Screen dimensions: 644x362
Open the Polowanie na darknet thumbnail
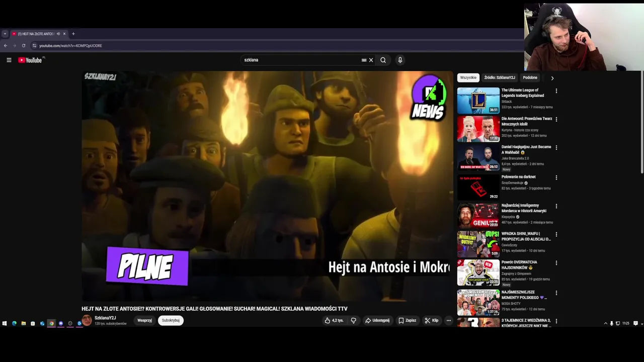(478, 187)
